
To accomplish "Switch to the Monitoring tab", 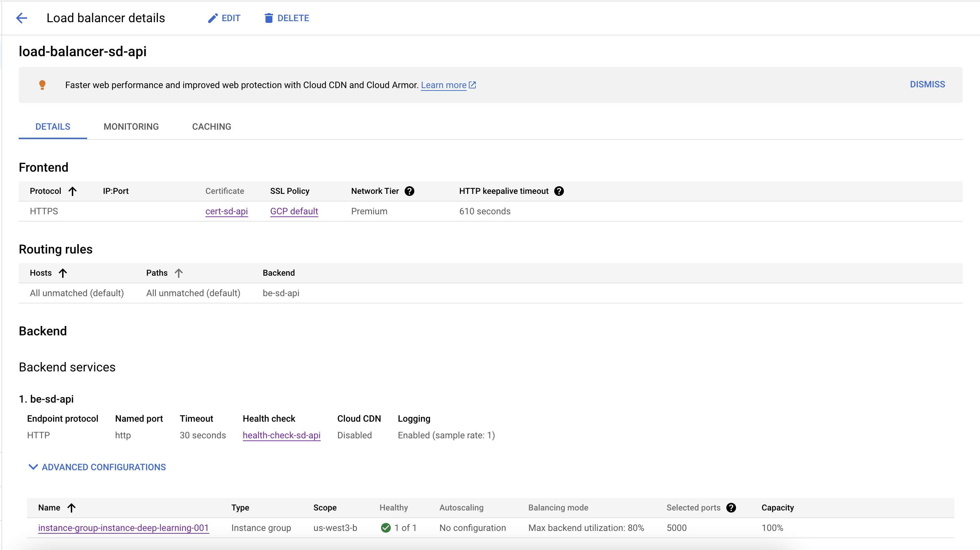I will (x=131, y=127).
